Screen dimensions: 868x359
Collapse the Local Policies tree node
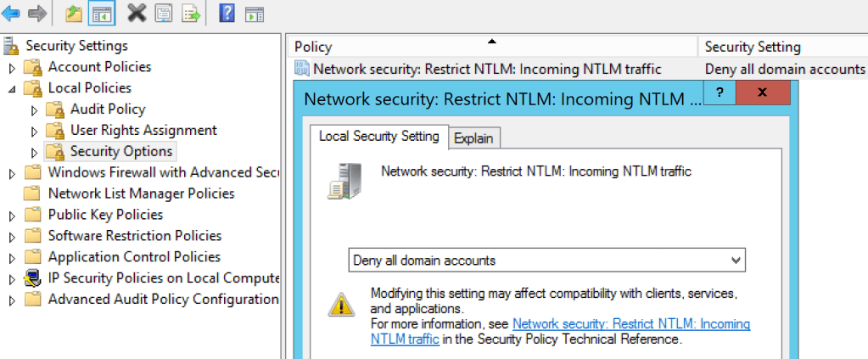12,88
